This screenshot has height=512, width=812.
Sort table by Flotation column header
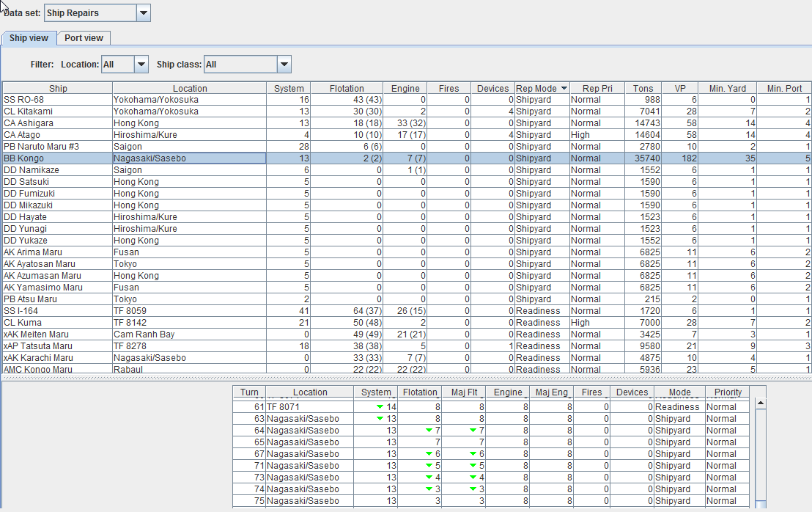click(x=347, y=88)
